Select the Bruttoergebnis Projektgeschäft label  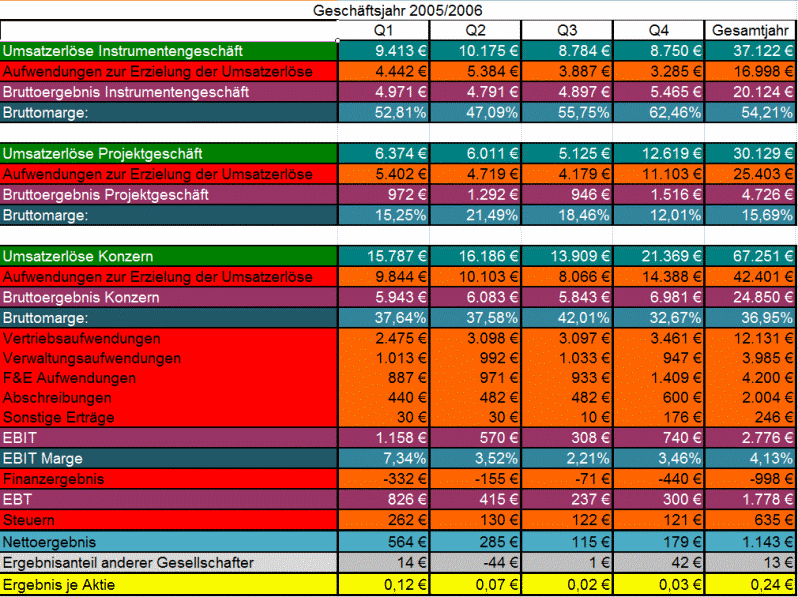[x=169, y=194]
